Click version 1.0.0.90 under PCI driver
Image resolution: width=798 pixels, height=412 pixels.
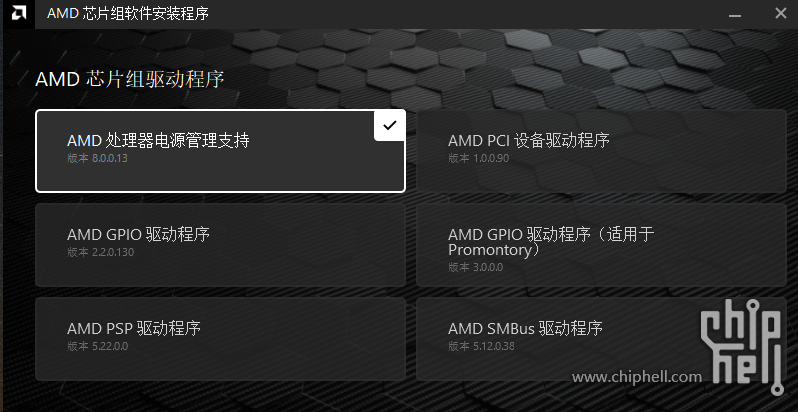tap(478, 158)
